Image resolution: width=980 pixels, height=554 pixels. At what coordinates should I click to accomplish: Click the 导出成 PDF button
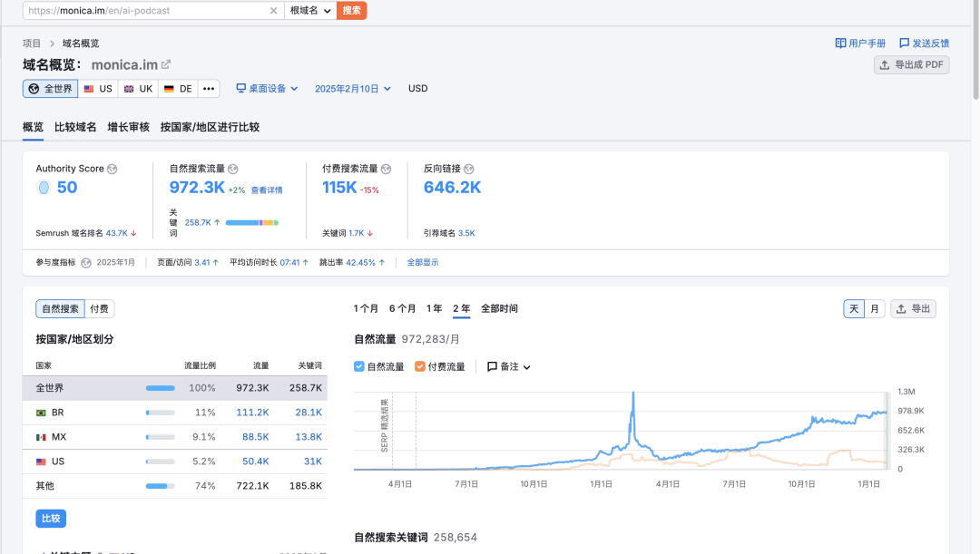(x=911, y=64)
